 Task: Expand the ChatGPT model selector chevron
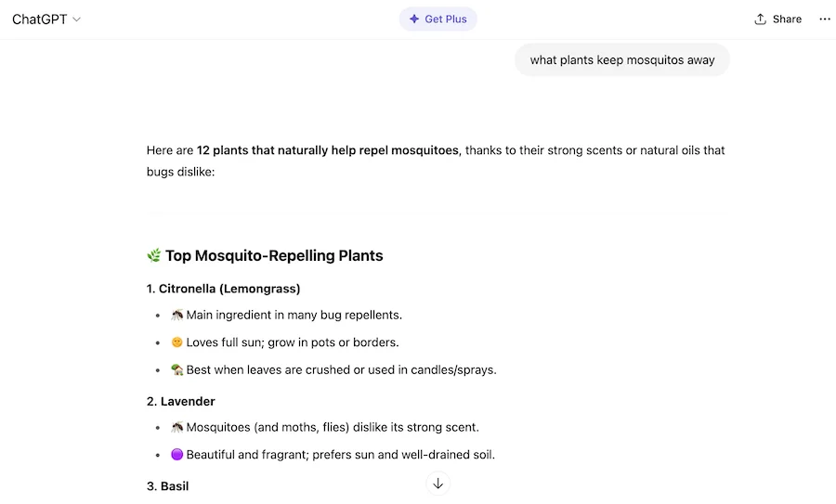(x=77, y=19)
